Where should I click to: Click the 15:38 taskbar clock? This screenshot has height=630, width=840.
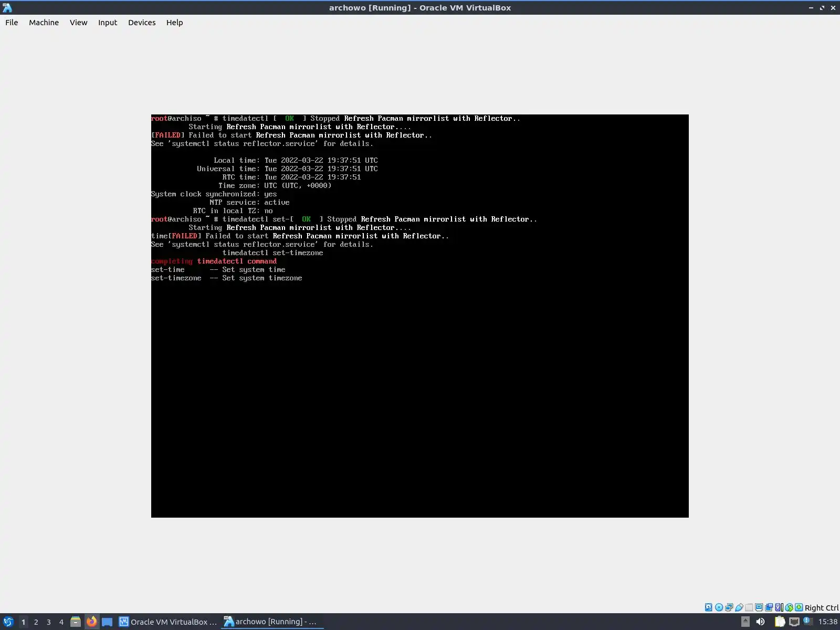point(828,622)
